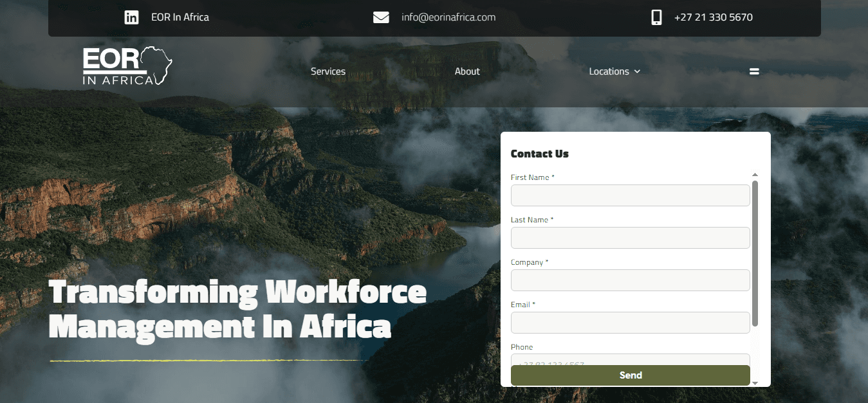Select the Last Name text field

pos(630,238)
